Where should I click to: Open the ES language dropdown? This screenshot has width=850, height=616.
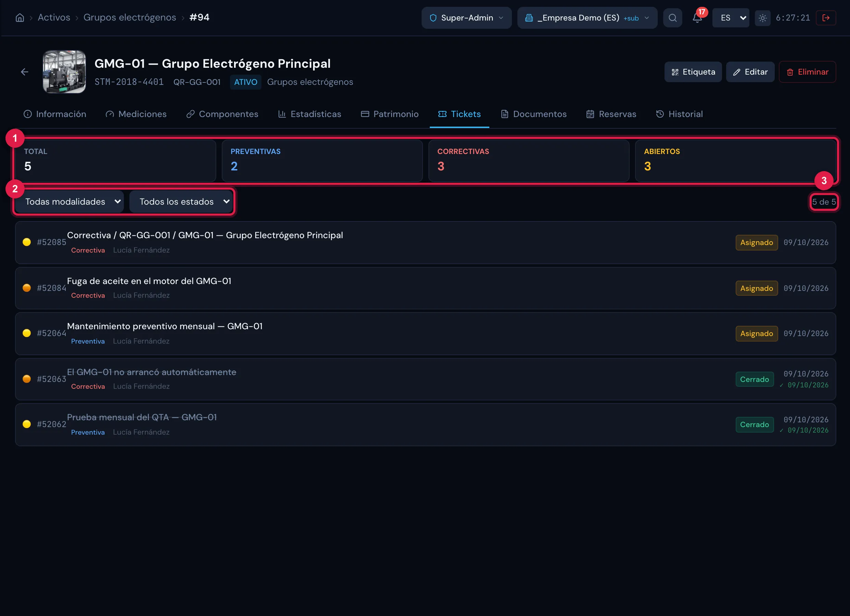[x=731, y=17]
